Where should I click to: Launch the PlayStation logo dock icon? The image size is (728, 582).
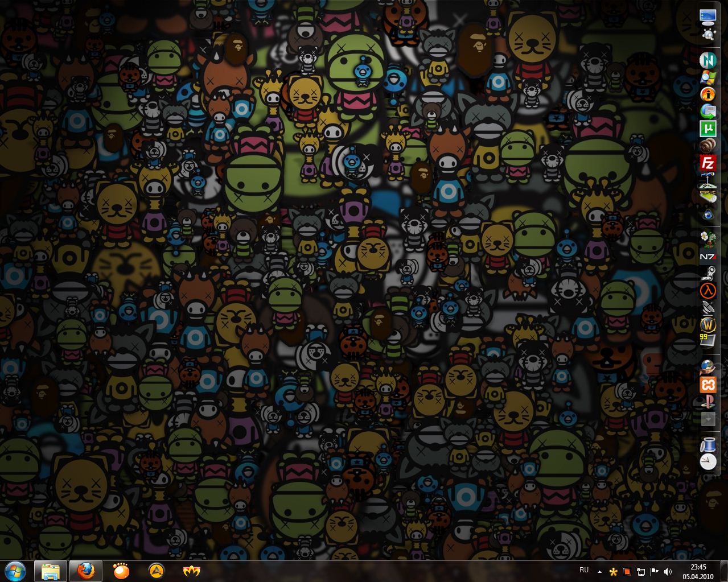[x=708, y=402]
